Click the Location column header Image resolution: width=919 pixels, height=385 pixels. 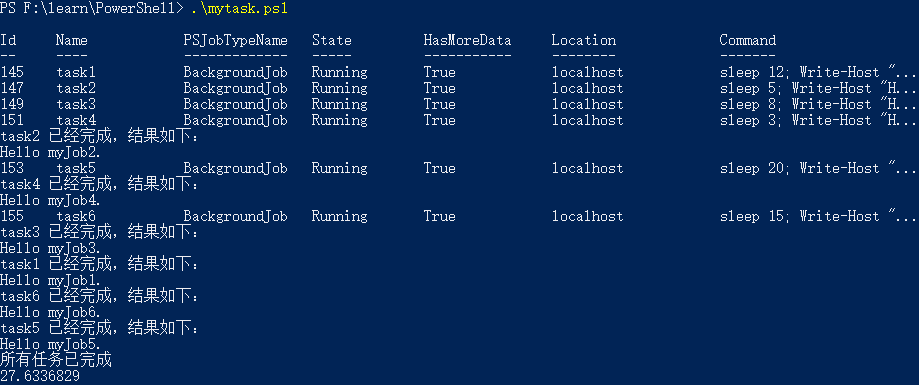click(584, 40)
